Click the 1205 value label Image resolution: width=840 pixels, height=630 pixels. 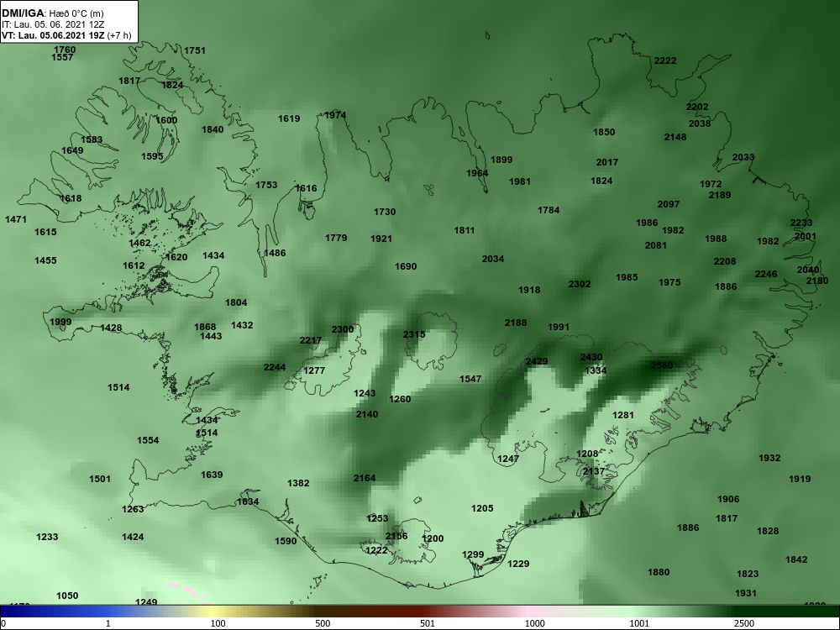coord(482,508)
